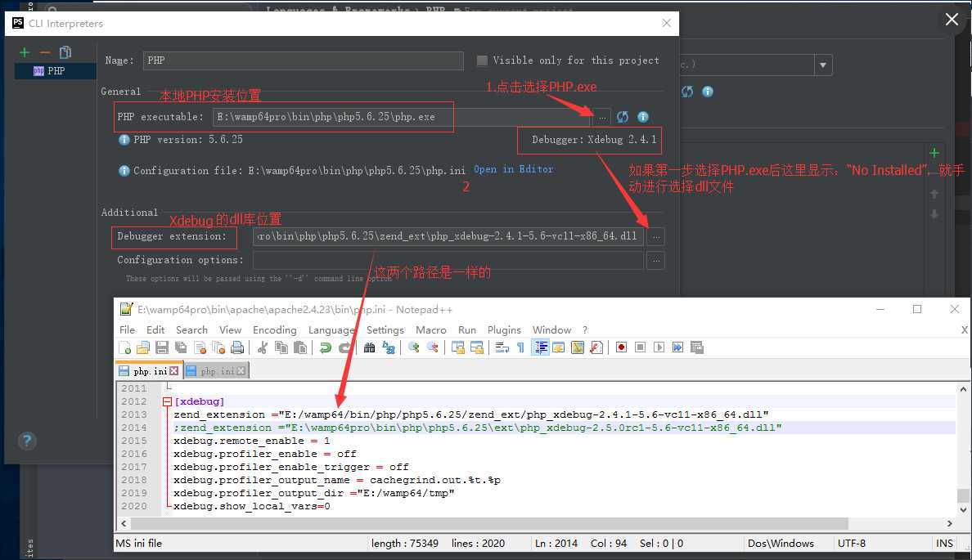Screen dimensions: 972x560
Task: Toggle the indent guide icon in Notepad++
Action: [x=541, y=347]
